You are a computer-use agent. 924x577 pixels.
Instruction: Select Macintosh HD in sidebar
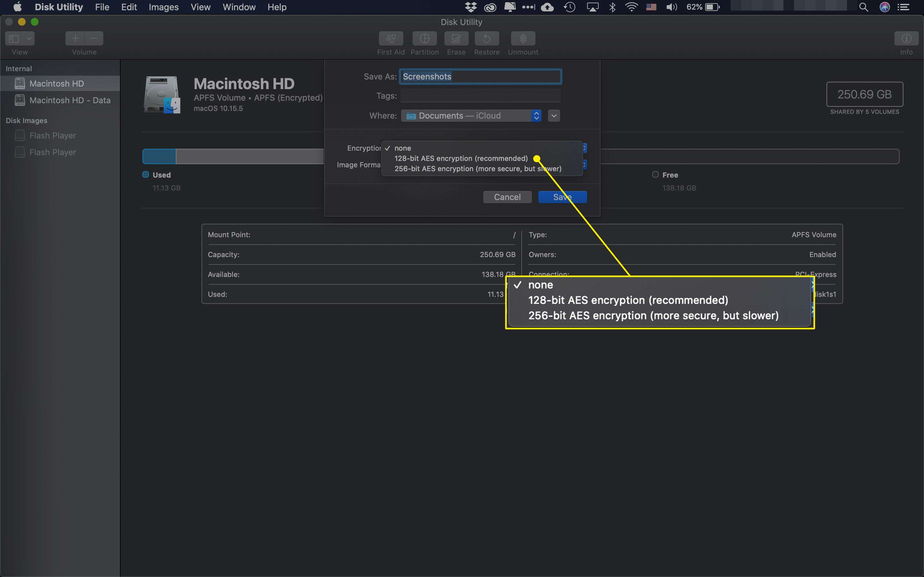56,83
